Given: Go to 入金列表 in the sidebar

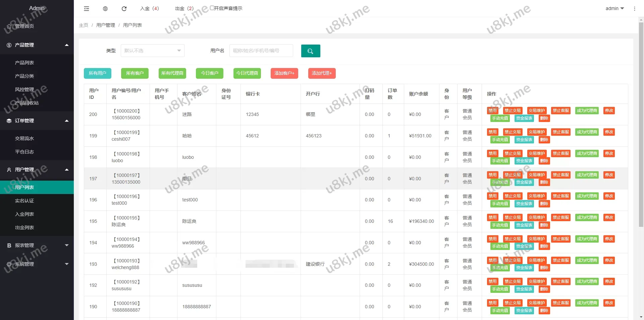Looking at the screenshot, I should (24, 214).
